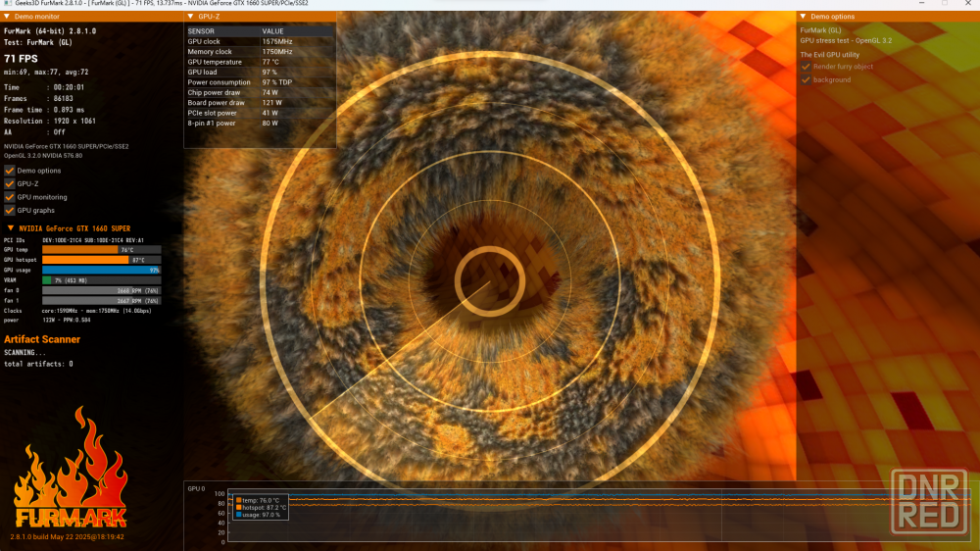
Task: Click the center ring of the furry donut
Action: [x=490, y=281]
